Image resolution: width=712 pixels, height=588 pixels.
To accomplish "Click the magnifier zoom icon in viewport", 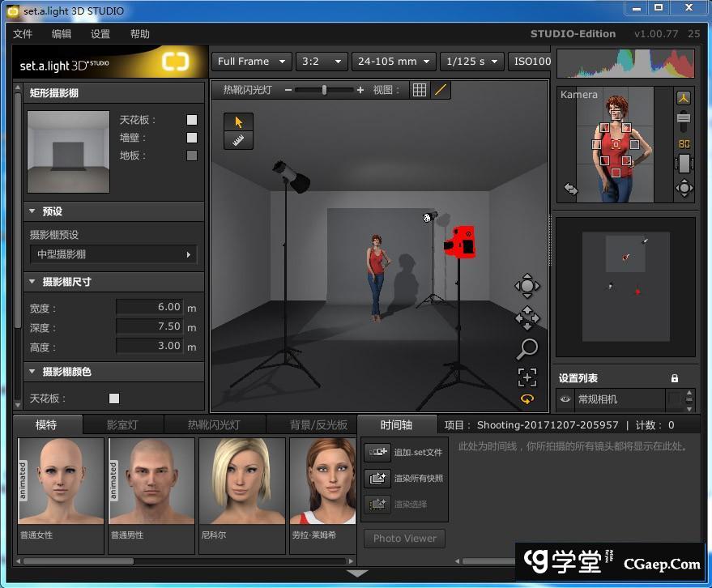I will pyautogui.click(x=527, y=349).
